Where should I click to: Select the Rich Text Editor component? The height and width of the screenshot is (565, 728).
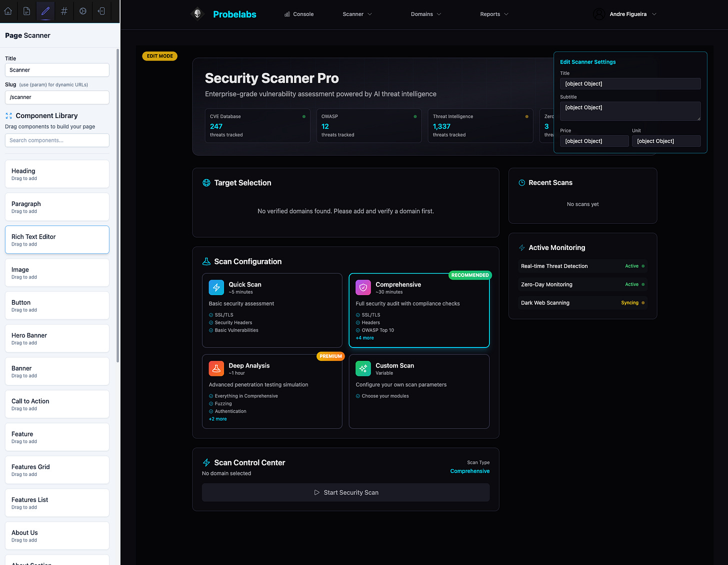click(57, 240)
